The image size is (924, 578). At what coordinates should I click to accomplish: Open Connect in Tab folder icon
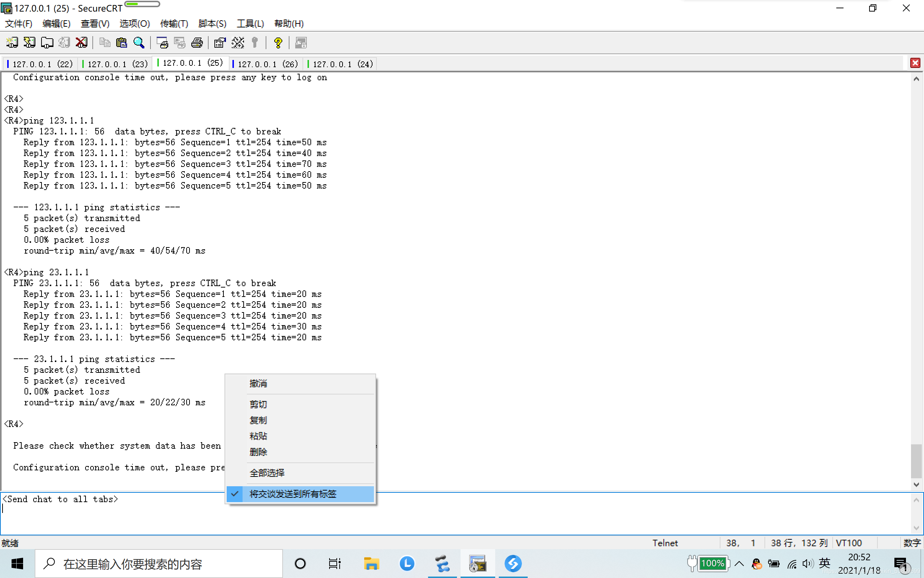pyautogui.click(x=47, y=42)
